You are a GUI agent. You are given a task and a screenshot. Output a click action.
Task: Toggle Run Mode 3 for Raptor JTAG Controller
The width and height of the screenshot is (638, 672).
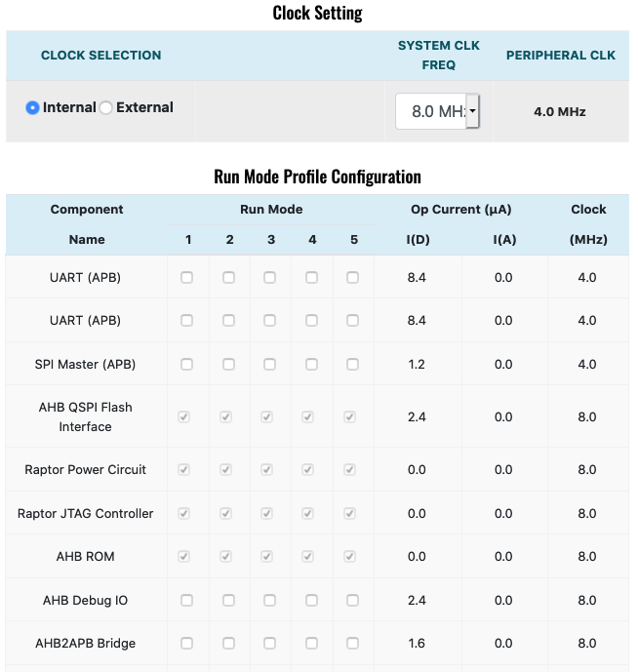click(x=266, y=513)
